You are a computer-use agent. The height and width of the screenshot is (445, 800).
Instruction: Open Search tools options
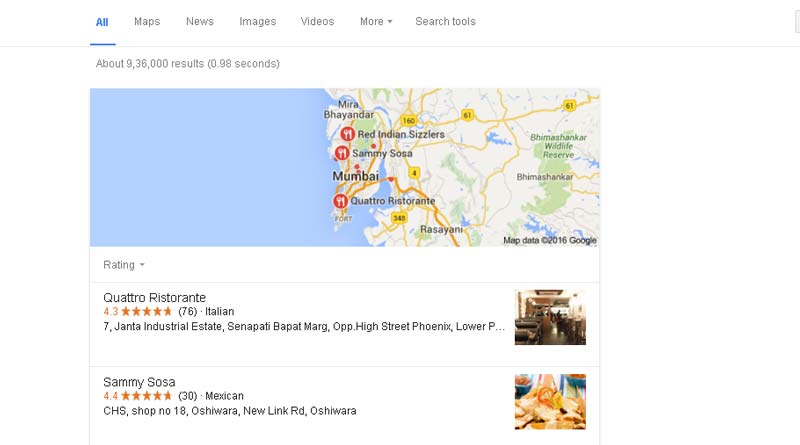click(445, 21)
